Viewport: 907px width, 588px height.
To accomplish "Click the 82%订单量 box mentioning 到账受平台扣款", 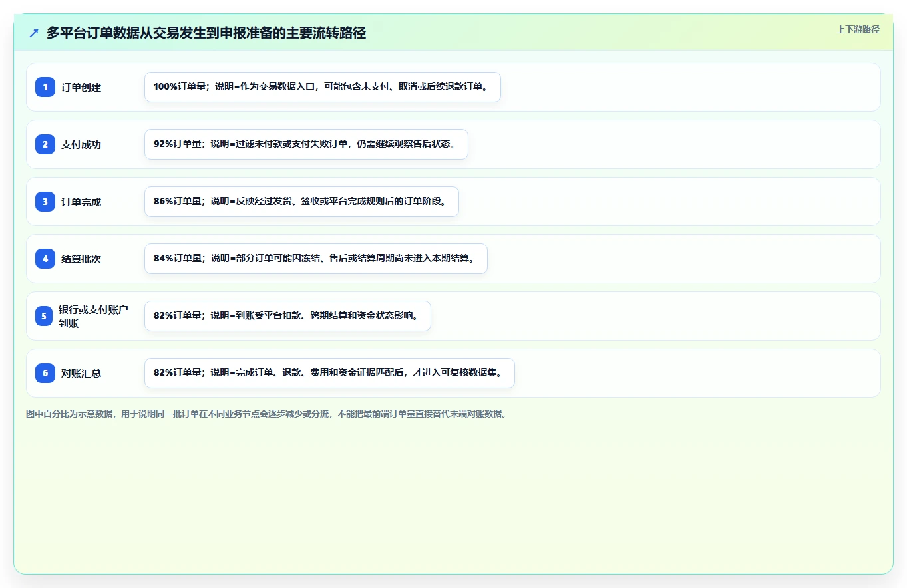I will click(x=287, y=316).
